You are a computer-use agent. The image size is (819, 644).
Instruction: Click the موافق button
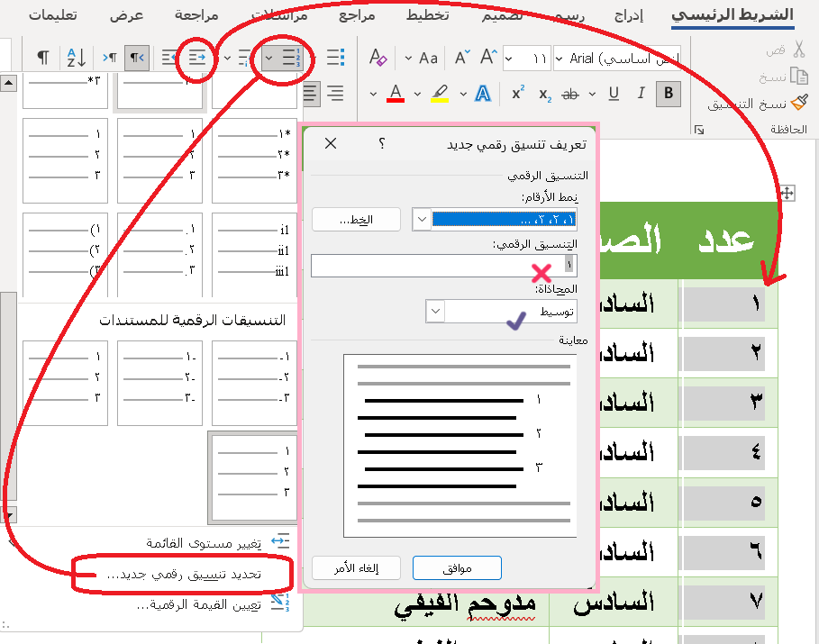(457, 567)
